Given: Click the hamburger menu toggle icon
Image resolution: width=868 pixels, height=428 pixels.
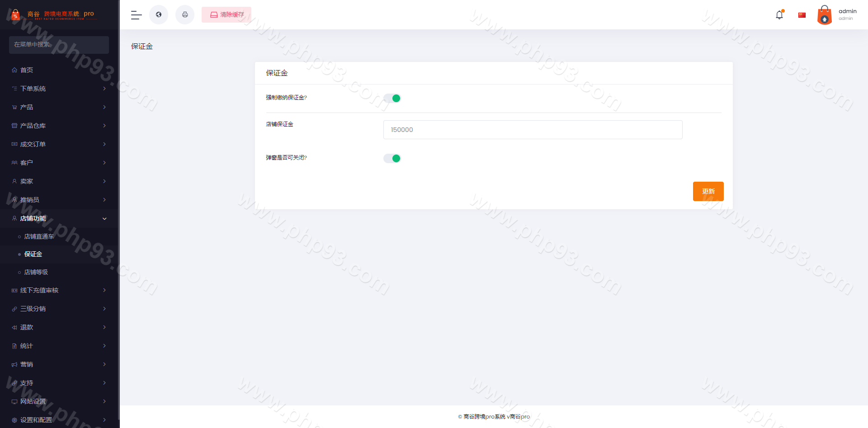Looking at the screenshot, I should pos(136,15).
